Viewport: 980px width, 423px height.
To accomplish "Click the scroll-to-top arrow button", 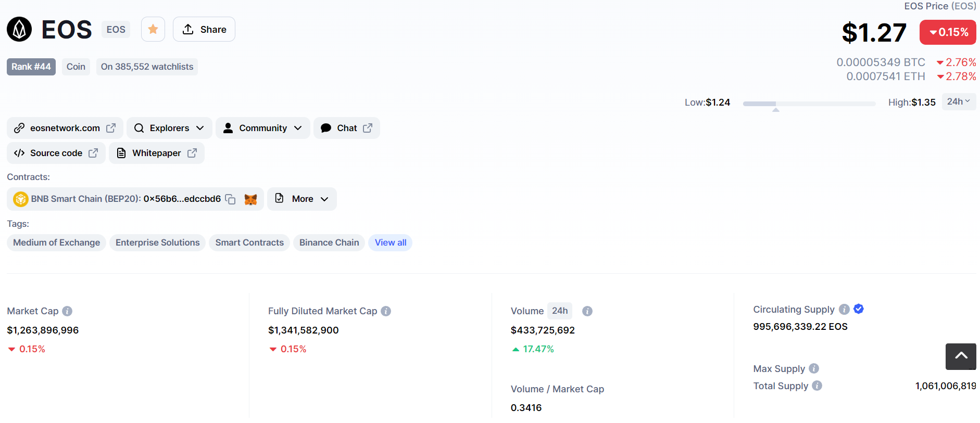I will point(961,356).
